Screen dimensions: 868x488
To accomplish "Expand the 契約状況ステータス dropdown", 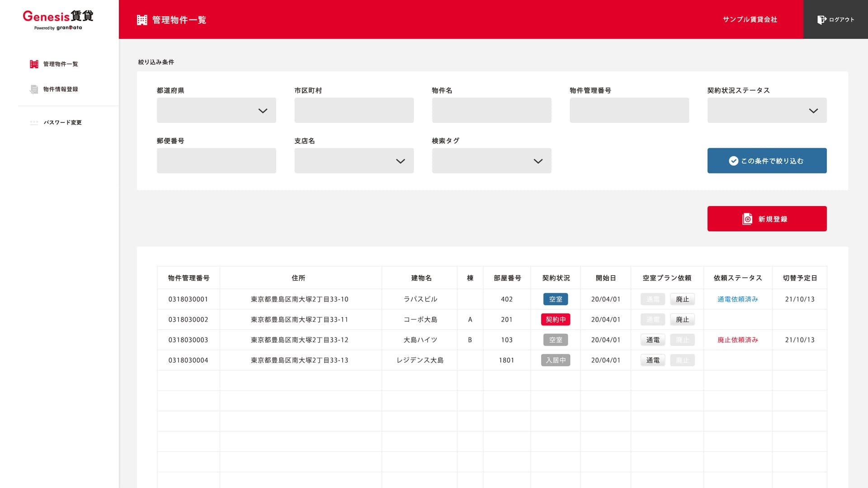I will pos(767,110).
